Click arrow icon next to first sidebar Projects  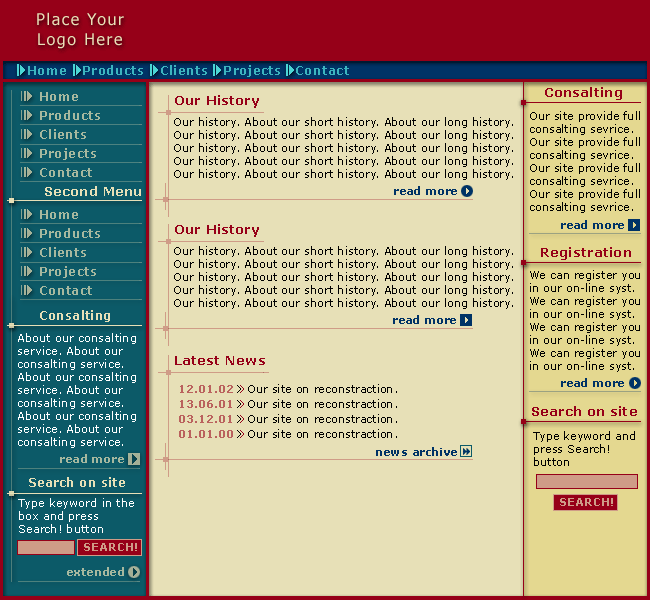pyautogui.click(x=27, y=153)
